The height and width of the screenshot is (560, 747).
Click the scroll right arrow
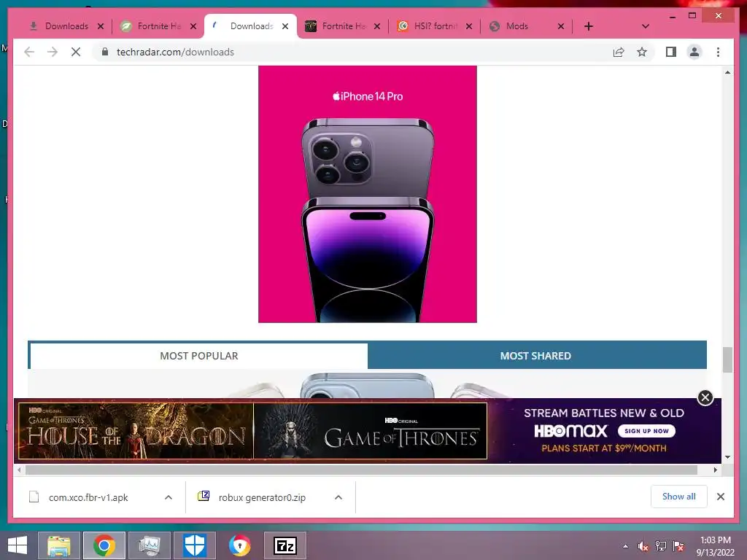(715, 470)
